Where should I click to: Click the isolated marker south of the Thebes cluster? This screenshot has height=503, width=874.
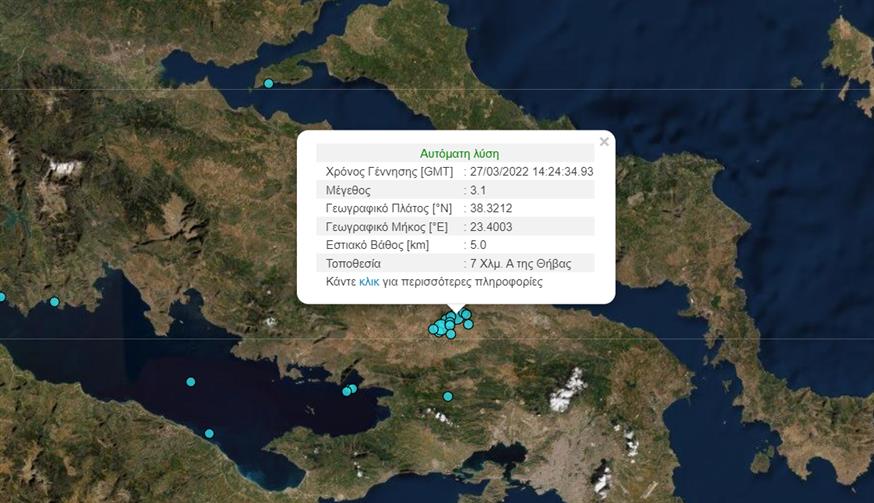(448, 397)
